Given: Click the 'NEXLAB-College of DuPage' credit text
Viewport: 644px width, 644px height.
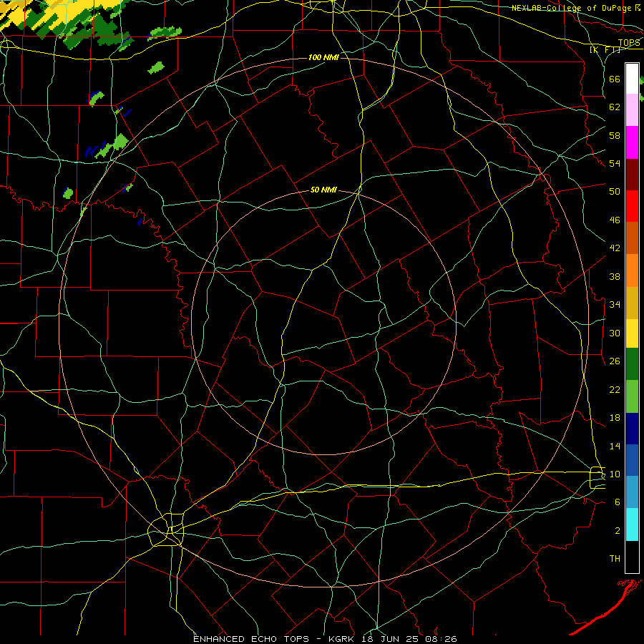Looking at the screenshot, I should pos(572,8).
